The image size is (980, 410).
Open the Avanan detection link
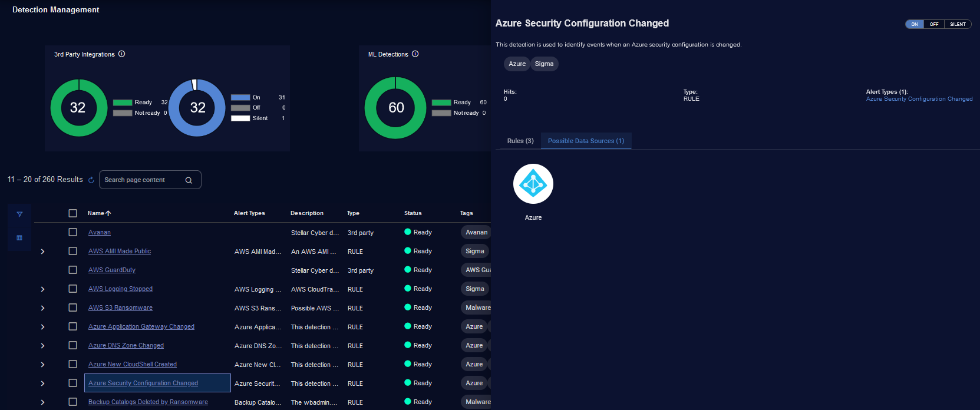point(100,233)
